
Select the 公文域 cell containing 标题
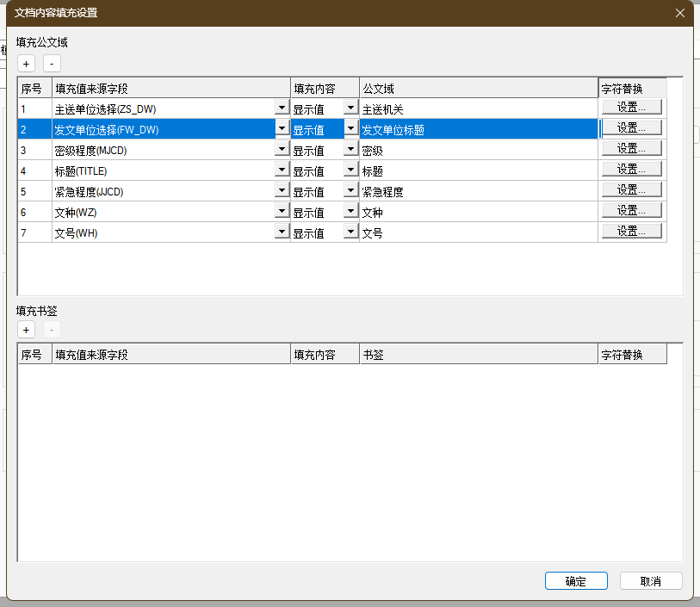478,171
